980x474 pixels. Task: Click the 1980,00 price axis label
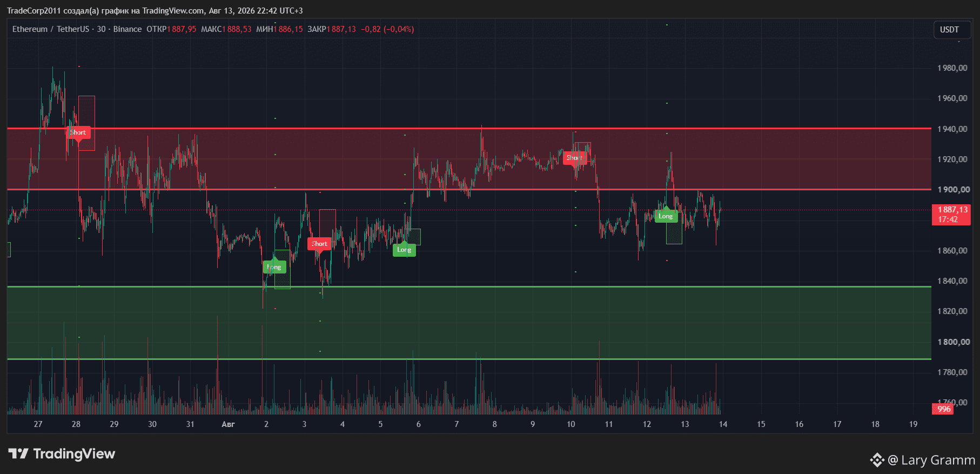pyautogui.click(x=953, y=68)
